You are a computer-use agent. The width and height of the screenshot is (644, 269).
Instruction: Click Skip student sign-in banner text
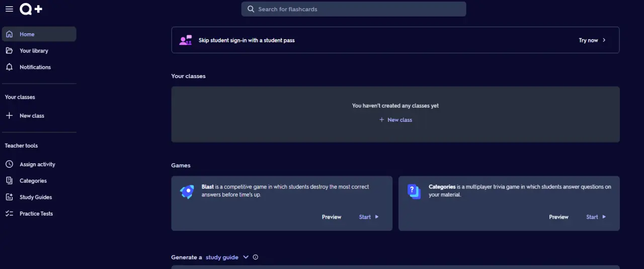247,40
